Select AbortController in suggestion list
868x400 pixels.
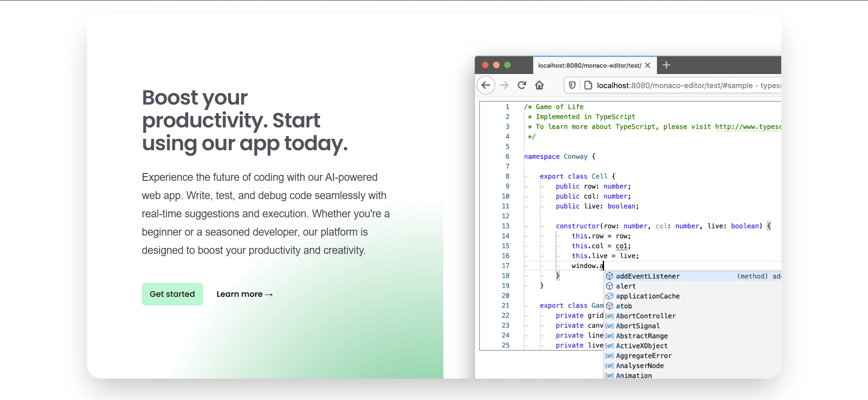pyautogui.click(x=646, y=316)
